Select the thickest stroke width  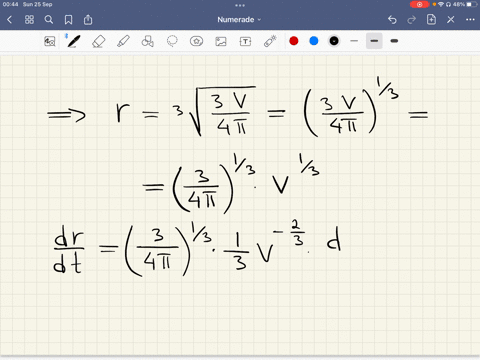point(394,41)
